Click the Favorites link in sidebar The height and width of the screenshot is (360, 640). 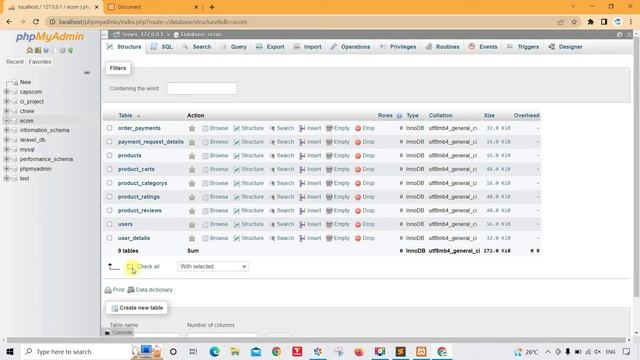tap(40, 62)
